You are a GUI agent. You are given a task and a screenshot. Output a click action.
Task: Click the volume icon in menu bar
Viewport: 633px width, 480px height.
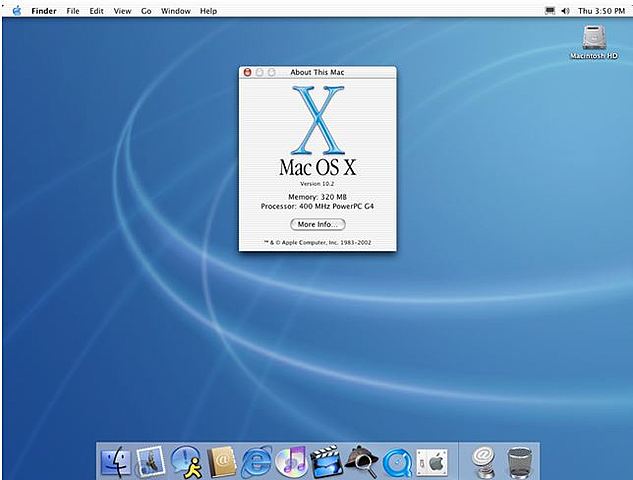[565, 11]
